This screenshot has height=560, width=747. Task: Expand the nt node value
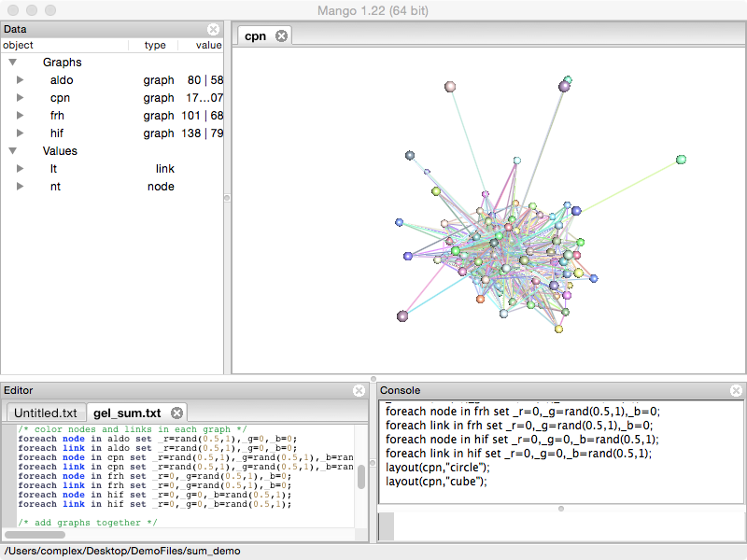(x=20, y=187)
